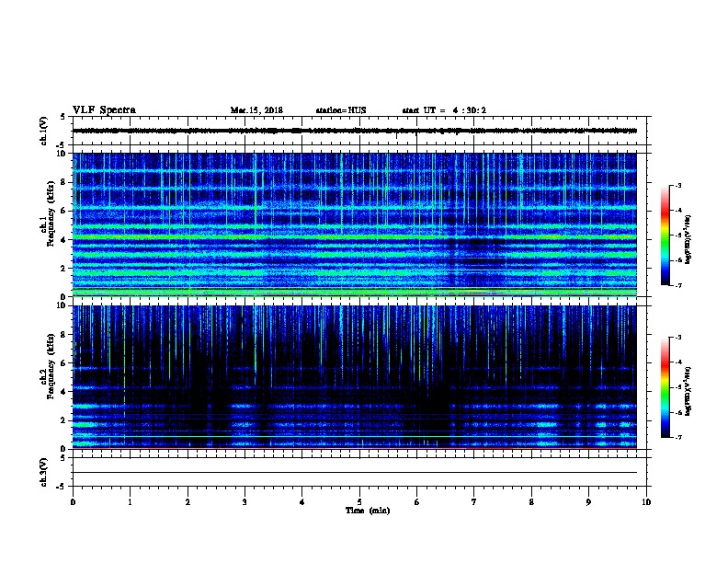
Task: Click the "-7" label on ch.2 colorbar
Action: tap(677, 437)
